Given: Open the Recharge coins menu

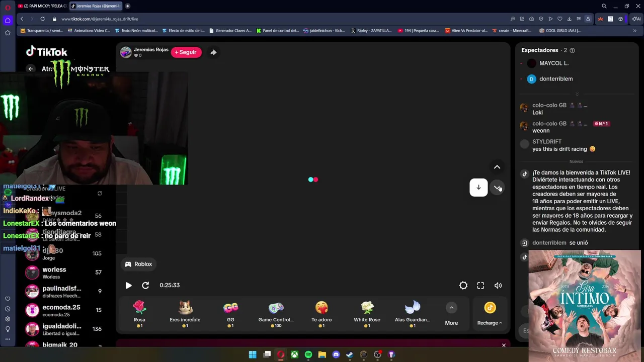Looking at the screenshot, I should pyautogui.click(x=490, y=314).
